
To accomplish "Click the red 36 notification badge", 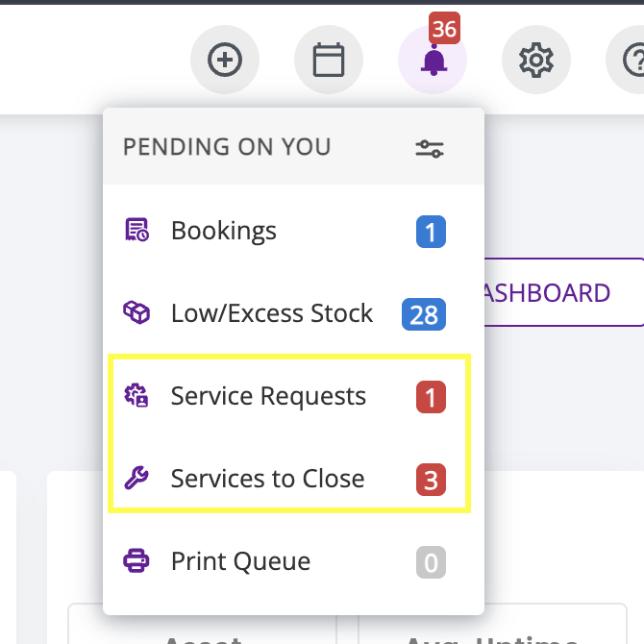I will [x=445, y=28].
